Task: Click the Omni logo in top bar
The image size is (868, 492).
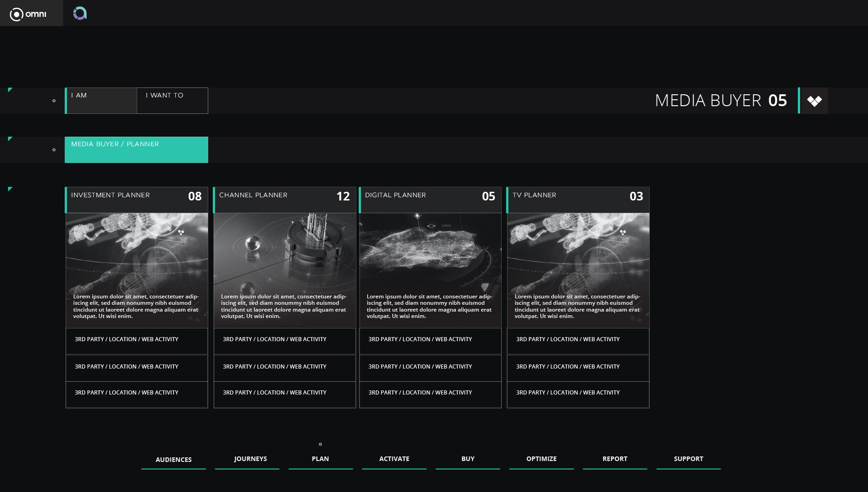Action: (x=28, y=14)
